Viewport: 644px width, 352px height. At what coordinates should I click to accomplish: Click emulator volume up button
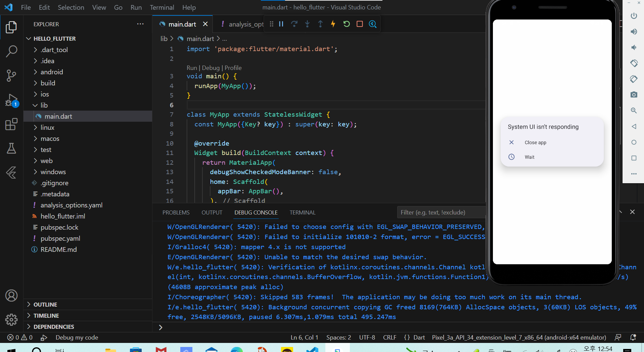(634, 32)
